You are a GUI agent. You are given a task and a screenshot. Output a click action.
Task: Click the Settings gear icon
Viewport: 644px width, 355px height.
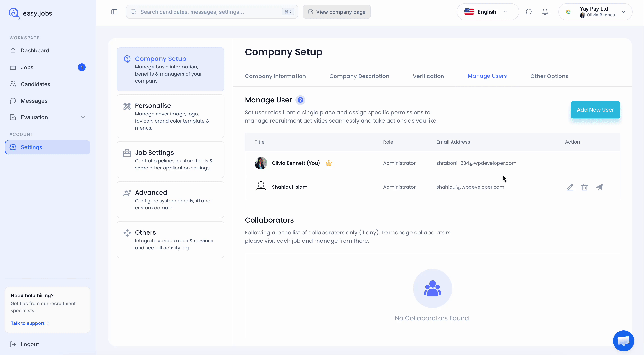(x=13, y=147)
